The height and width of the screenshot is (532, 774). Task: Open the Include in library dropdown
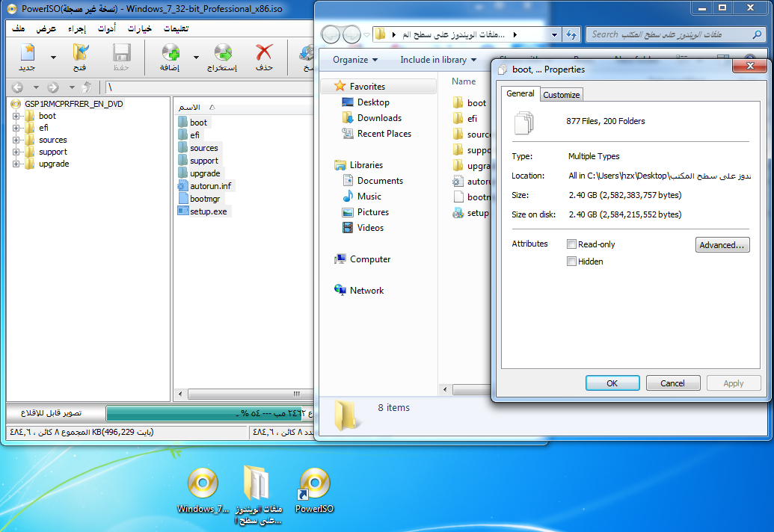pos(438,60)
